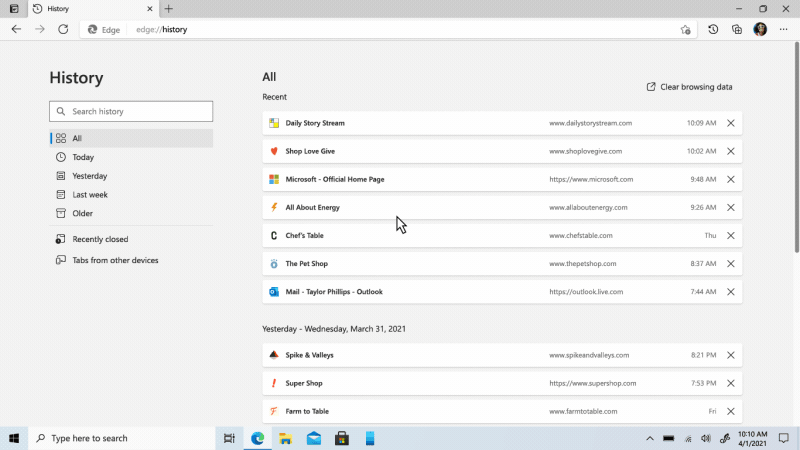Remove Shop Love Give from history
Screen dimensions: 800x450
tap(731, 151)
